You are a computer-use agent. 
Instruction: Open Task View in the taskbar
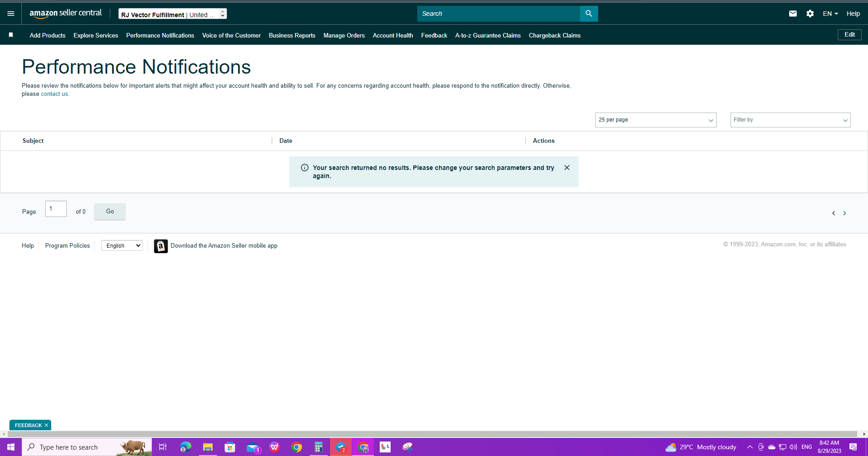tap(163, 447)
